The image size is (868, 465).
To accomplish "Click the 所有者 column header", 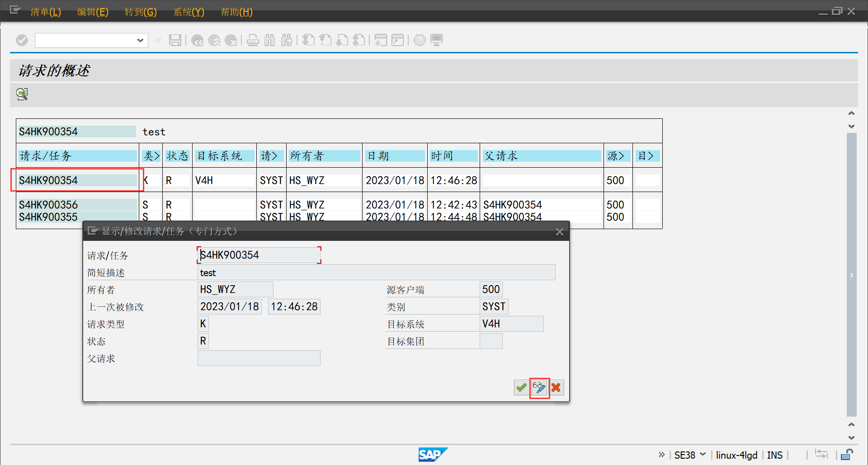I will (x=324, y=156).
